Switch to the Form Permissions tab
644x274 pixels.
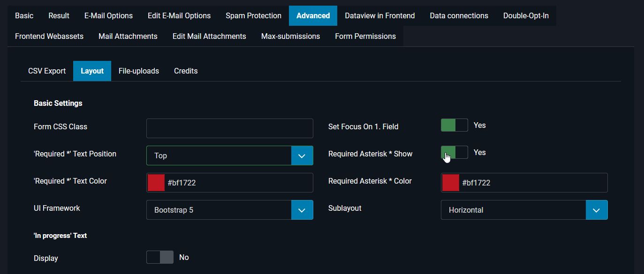tap(365, 36)
